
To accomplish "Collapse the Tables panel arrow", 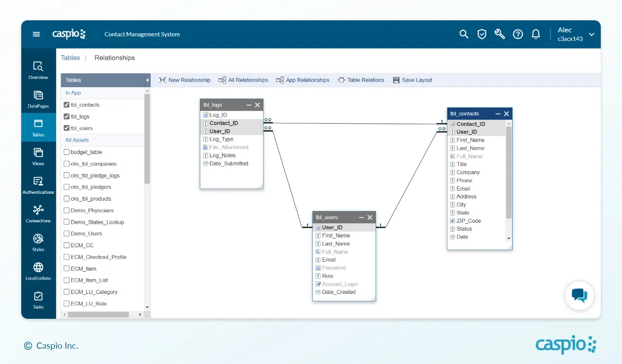I will (148, 80).
